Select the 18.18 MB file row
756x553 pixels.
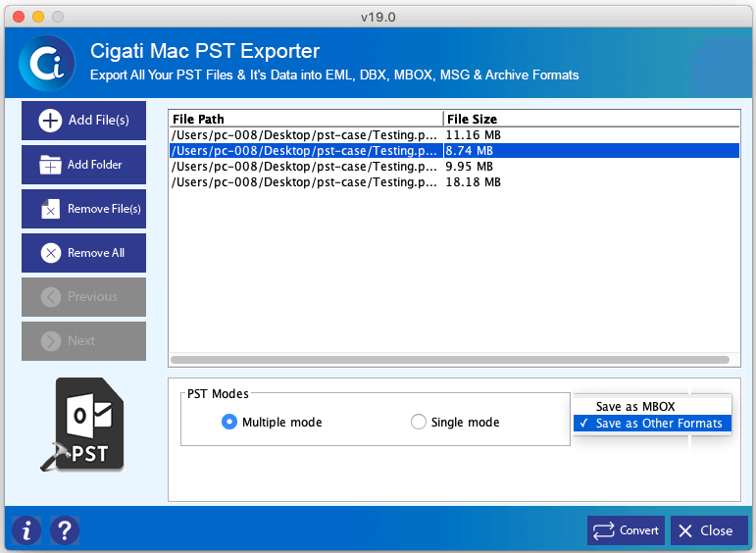454,182
